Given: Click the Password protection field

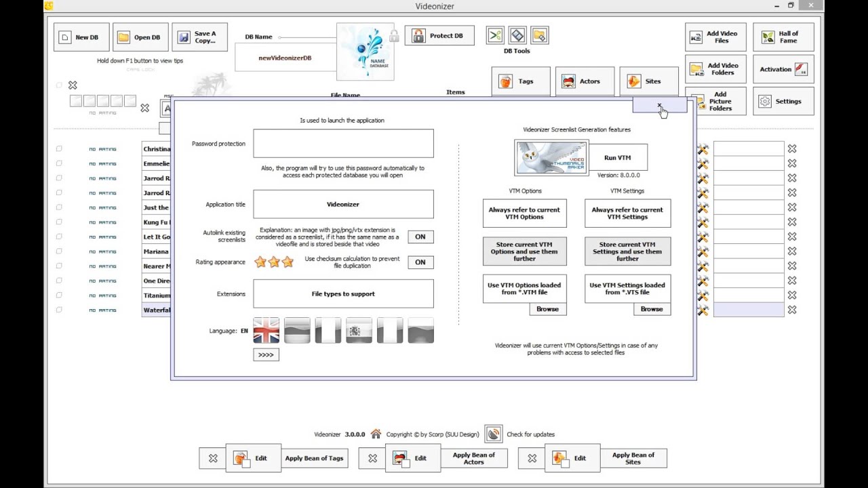Looking at the screenshot, I should tap(343, 144).
